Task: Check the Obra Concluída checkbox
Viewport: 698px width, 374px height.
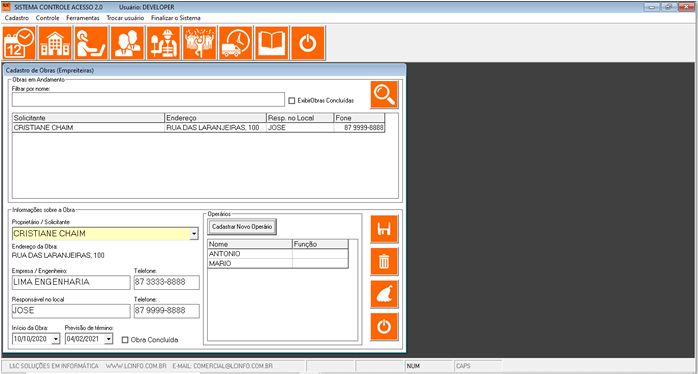Action: tap(125, 340)
